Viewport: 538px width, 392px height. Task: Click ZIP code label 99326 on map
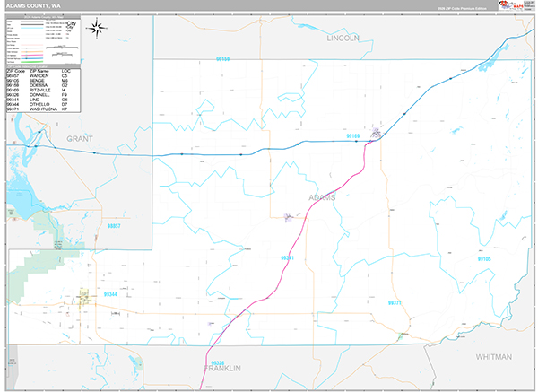click(218, 362)
